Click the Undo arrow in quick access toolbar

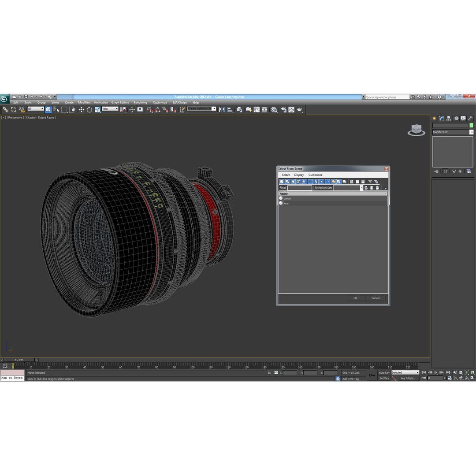[x=32, y=97]
